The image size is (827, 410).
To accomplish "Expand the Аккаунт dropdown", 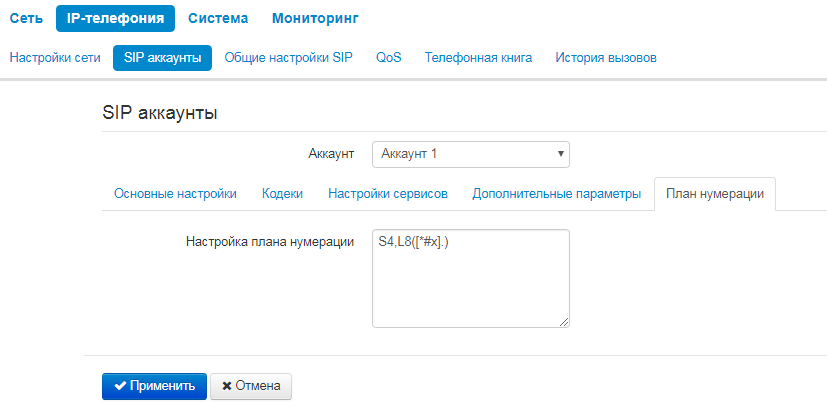I will pyautogui.click(x=470, y=154).
